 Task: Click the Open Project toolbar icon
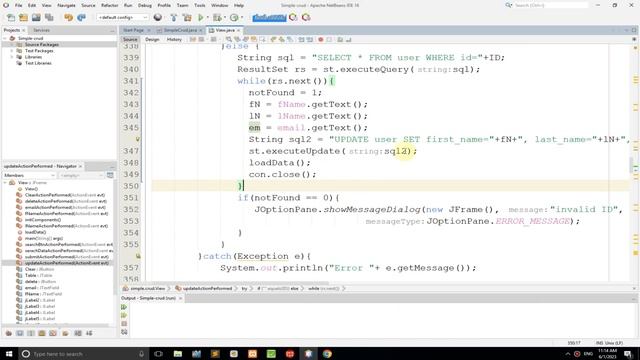tap(36, 18)
